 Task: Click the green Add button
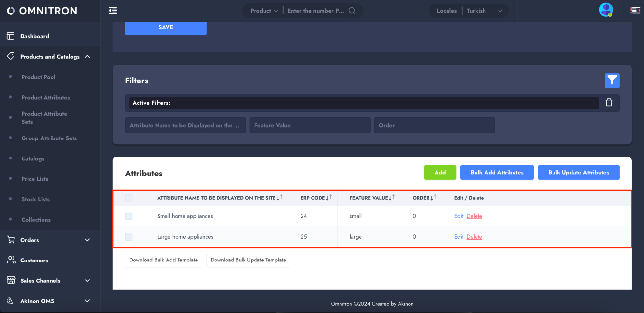[440, 172]
